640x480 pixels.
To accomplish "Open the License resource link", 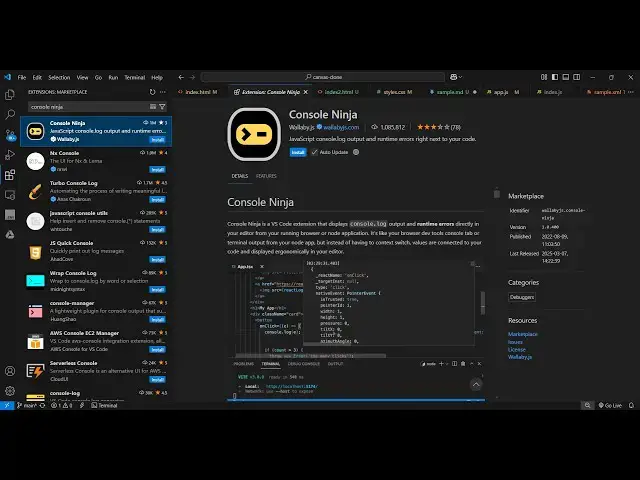I will (516, 349).
